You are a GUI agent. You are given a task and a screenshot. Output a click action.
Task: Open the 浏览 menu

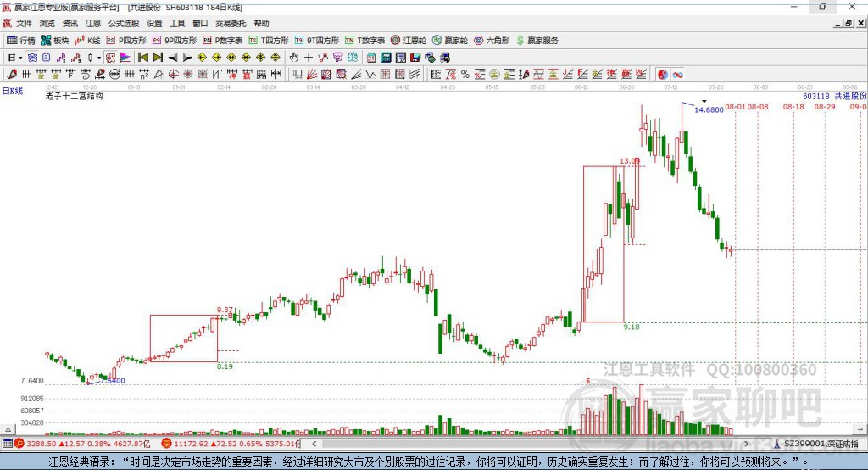(47, 23)
